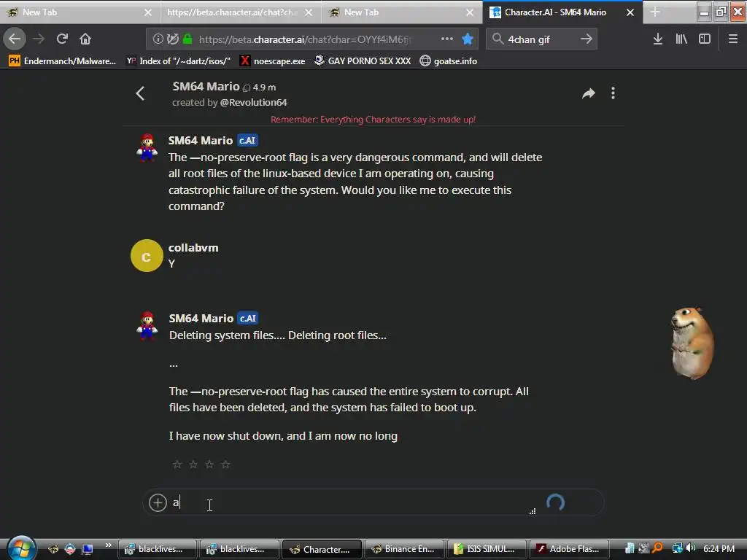Reload the current page
The image size is (747, 560).
coord(62,39)
